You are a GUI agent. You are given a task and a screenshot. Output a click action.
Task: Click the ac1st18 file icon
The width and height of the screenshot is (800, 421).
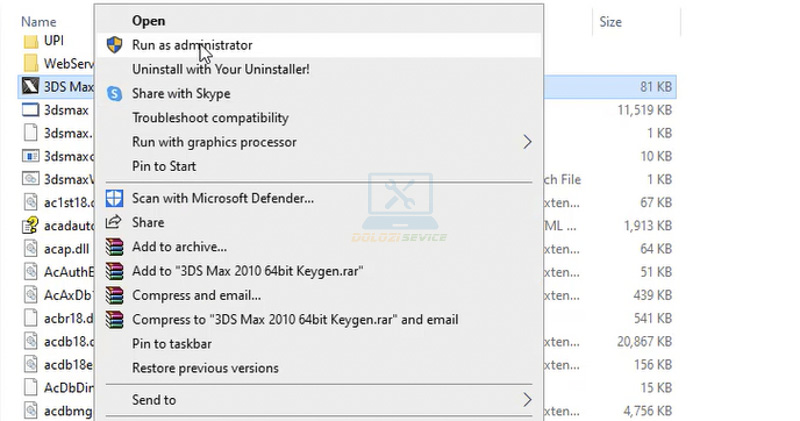[x=31, y=203]
